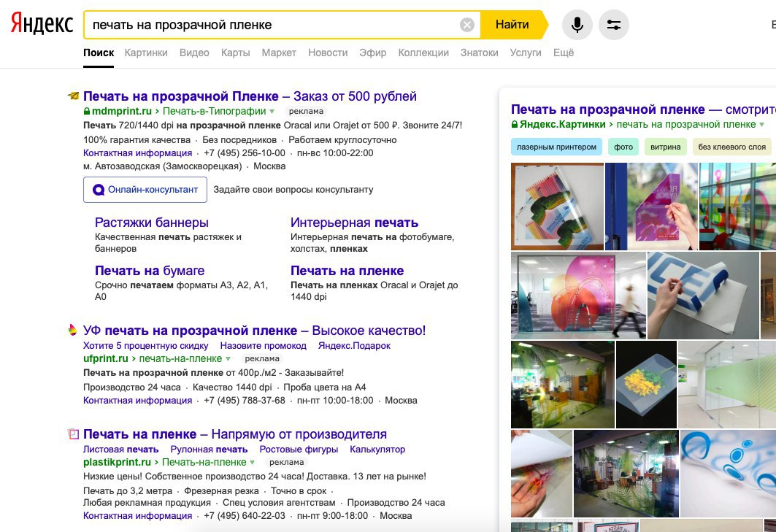Open blue circles pattern thumbnail
This screenshot has height=532, width=776.
tap(728, 474)
